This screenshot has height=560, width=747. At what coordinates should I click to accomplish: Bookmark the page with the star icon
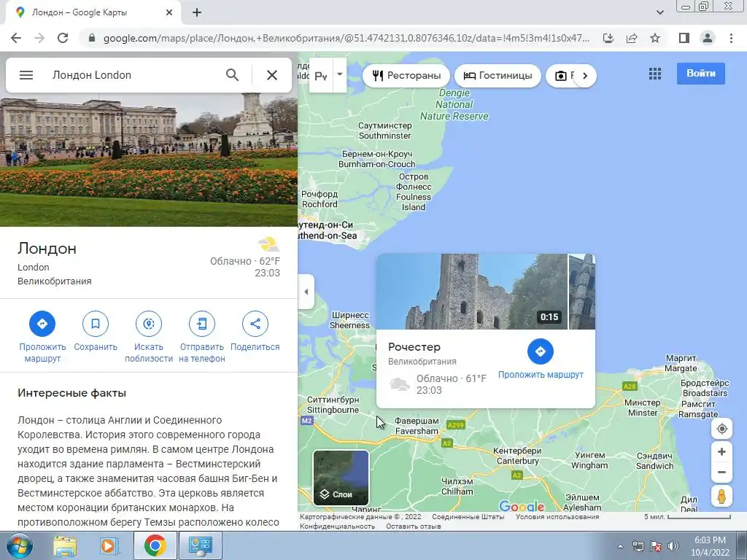click(x=655, y=38)
